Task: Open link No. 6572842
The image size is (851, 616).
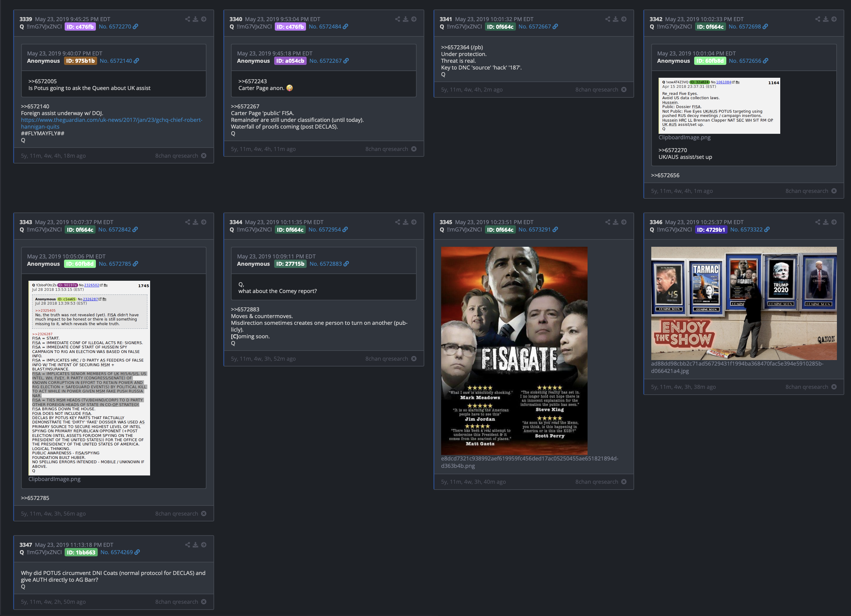Action: click(x=115, y=230)
